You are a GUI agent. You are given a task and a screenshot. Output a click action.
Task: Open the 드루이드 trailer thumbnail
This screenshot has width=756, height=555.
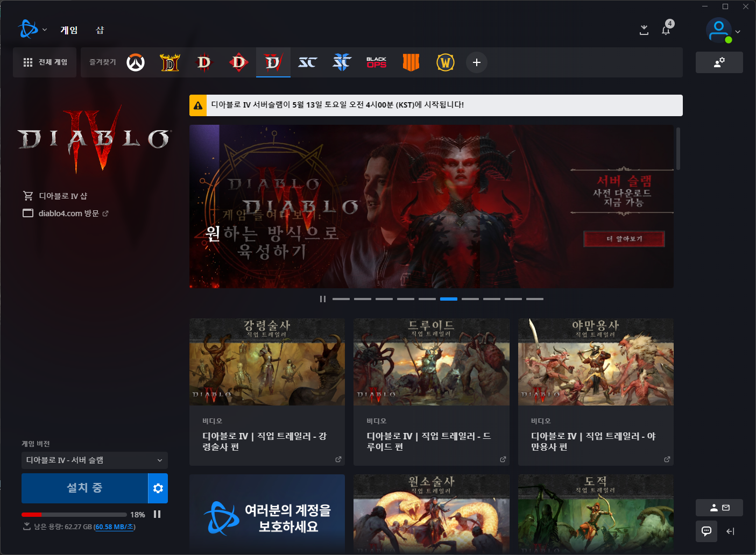coord(432,362)
